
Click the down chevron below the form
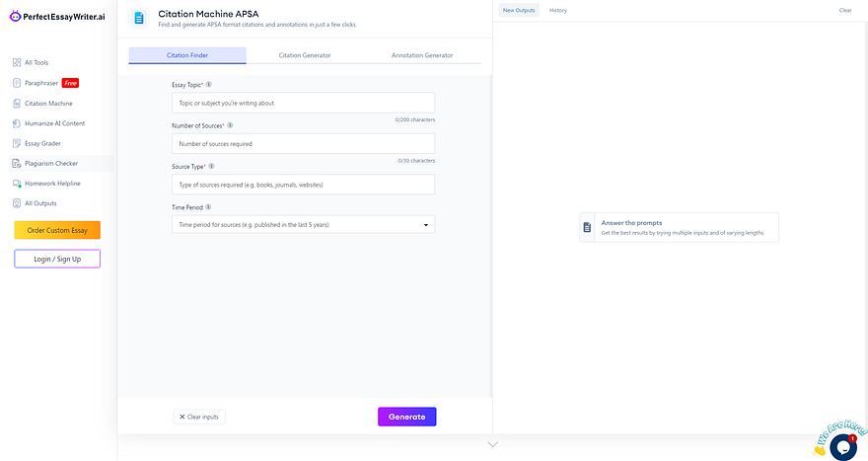click(492, 444)
